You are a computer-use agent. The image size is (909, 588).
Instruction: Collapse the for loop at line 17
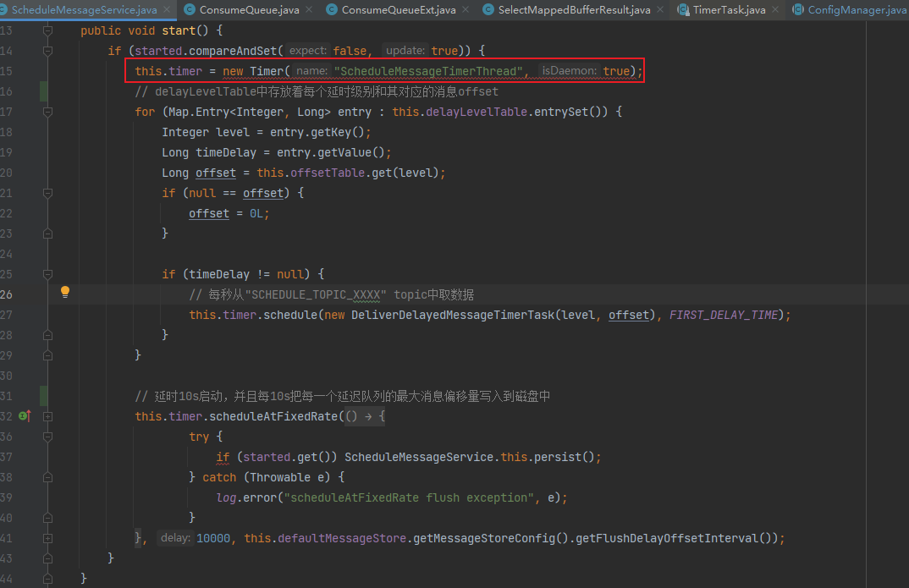(48, 111)
